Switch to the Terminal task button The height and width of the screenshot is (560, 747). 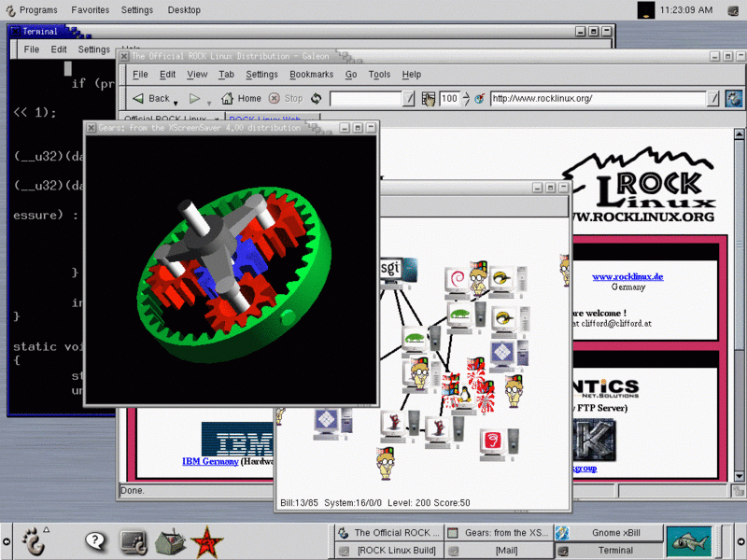click(x=609, y=551)
